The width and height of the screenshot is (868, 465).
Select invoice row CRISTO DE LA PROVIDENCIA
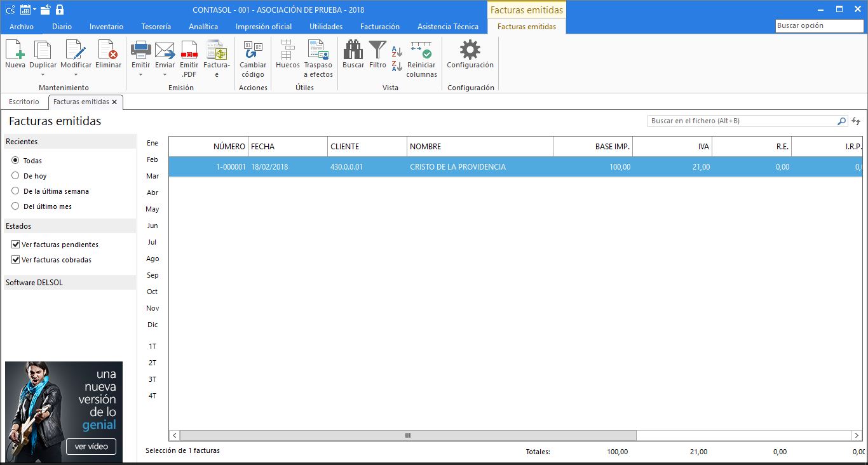(x=516, y=167)
